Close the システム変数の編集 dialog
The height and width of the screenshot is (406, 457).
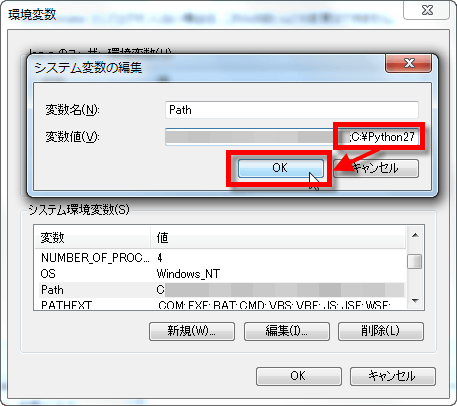[409, 63]
